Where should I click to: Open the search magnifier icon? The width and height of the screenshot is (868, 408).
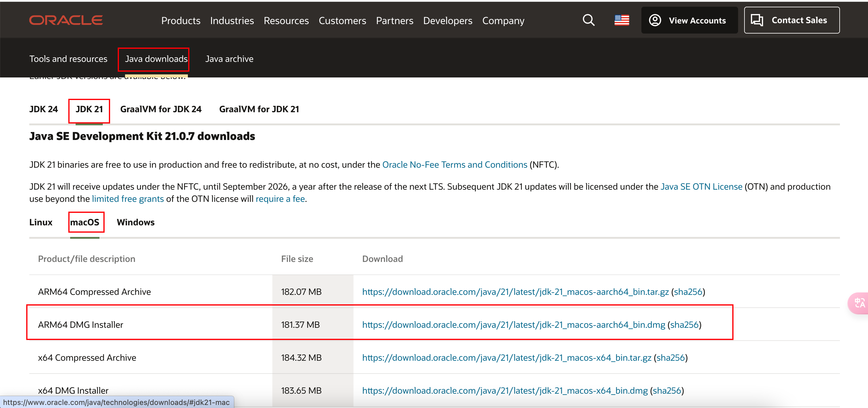click(588, 20)
